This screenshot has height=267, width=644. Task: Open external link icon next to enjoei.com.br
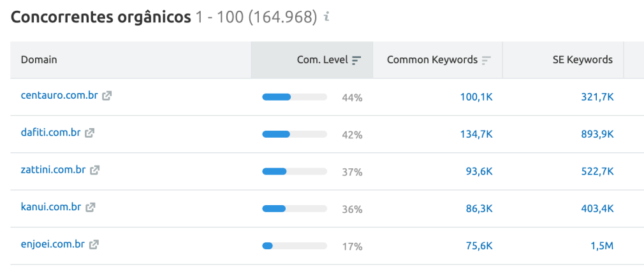point(94,244)
